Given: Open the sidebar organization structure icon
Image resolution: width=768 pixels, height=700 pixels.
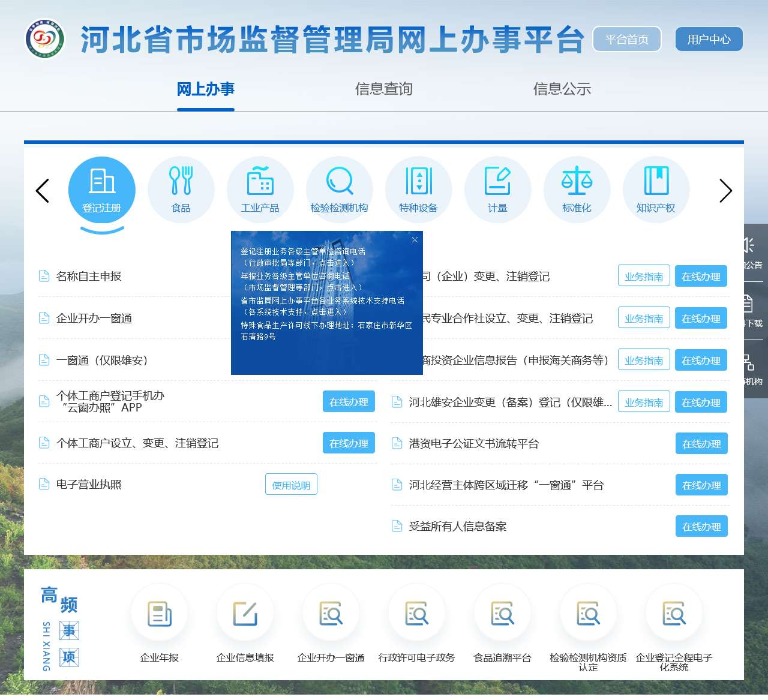Looking at the screenshot, I should coord(748,362).
